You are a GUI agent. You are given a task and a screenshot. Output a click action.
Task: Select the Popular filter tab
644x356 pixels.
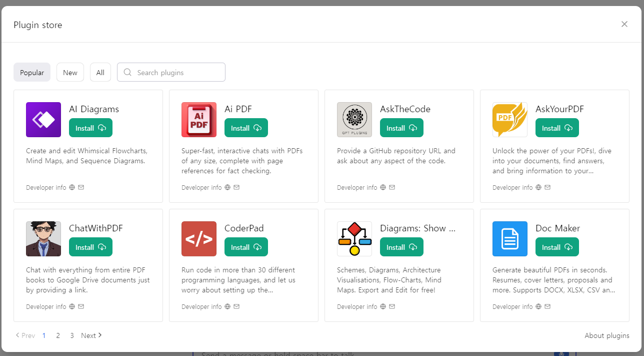click(x=32, y=72)
